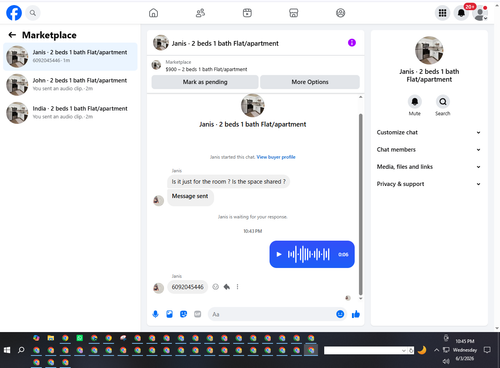
Task: Click the 'Is it just for the room' message
Action: coord(229,182)
